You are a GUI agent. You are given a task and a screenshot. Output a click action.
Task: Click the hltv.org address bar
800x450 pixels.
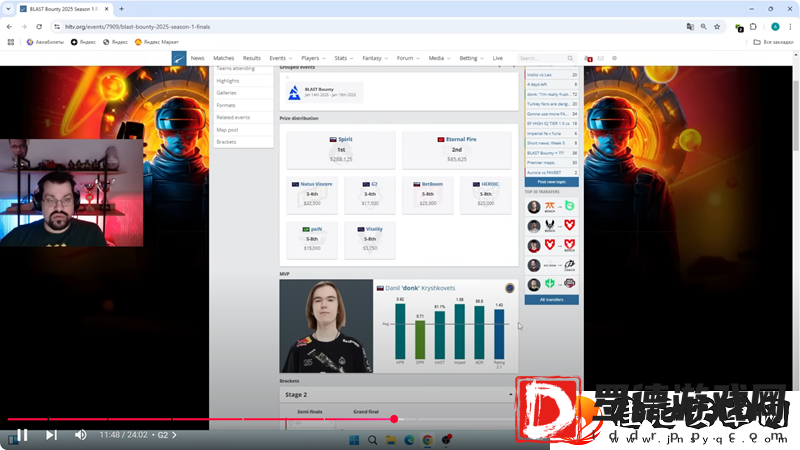(x=367, y=27)
